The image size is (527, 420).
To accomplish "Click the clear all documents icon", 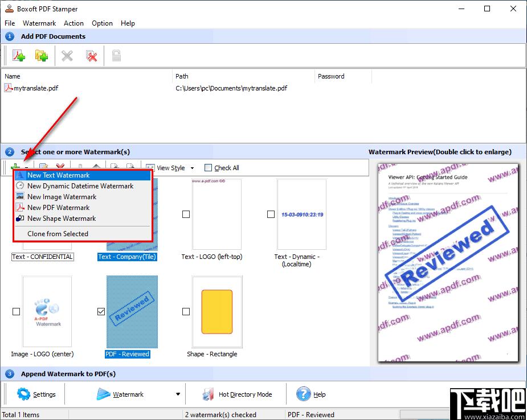I will 91,56.
